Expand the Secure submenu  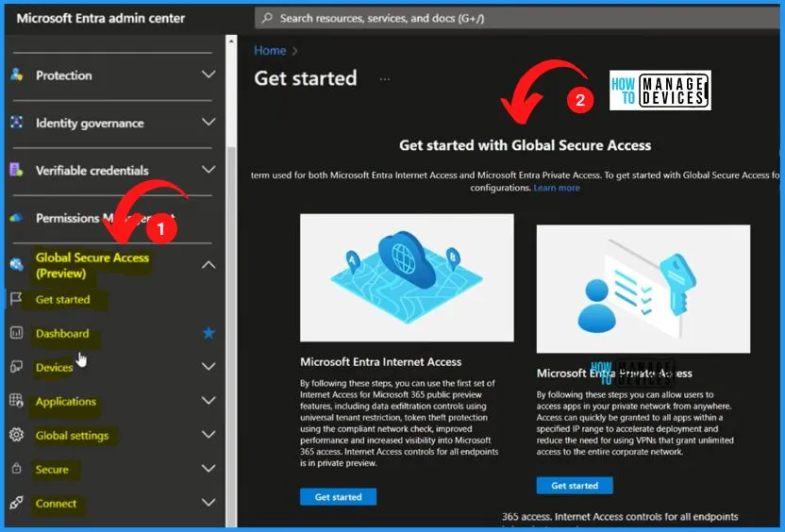(209, 469)
